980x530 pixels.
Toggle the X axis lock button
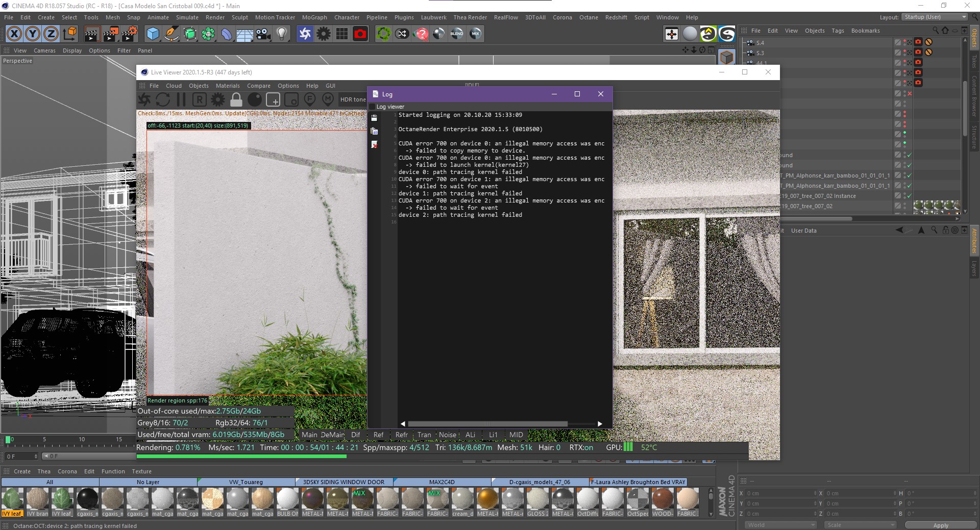14,34
